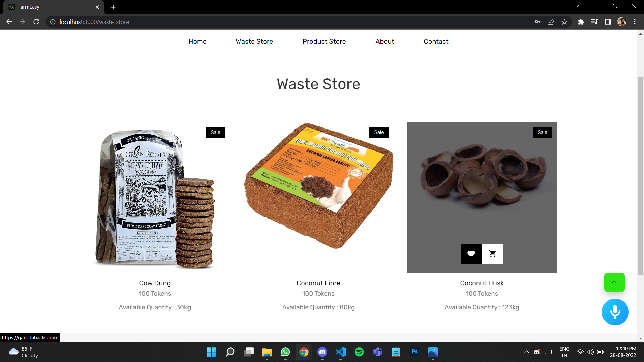Open Chrome three-dot menu
Image resolution: width=644 pixels, height=362 pixels.
pos(635,22)
